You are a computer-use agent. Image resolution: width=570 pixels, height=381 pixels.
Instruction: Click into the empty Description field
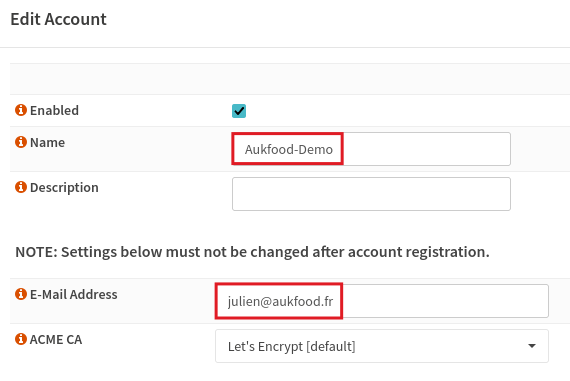[371, 194]
